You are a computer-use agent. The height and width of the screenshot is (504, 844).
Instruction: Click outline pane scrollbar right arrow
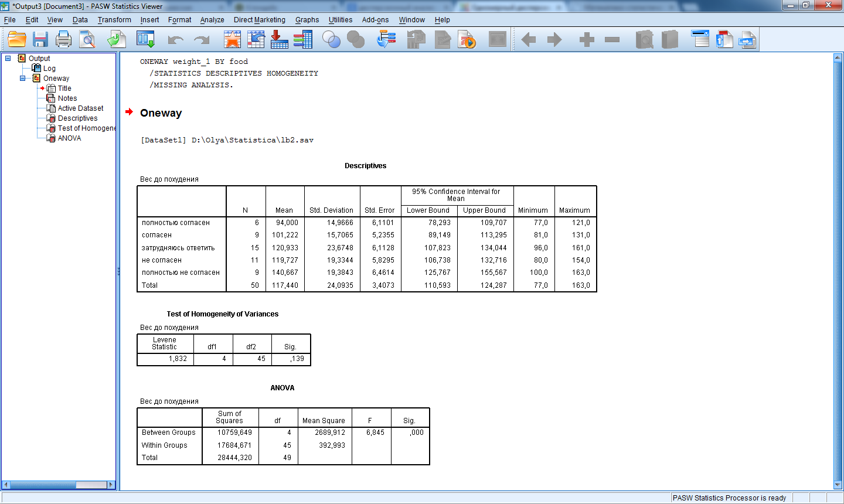point(111,485)
